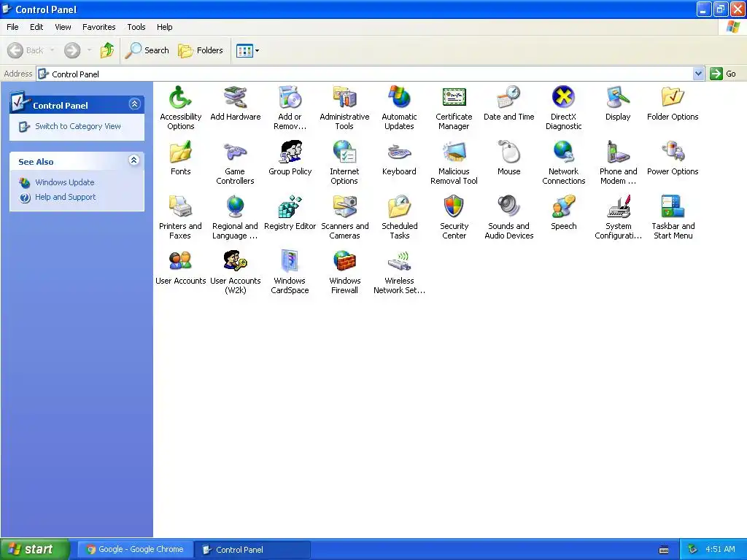Select the Printers and Faxes icon

click(181, 206)
